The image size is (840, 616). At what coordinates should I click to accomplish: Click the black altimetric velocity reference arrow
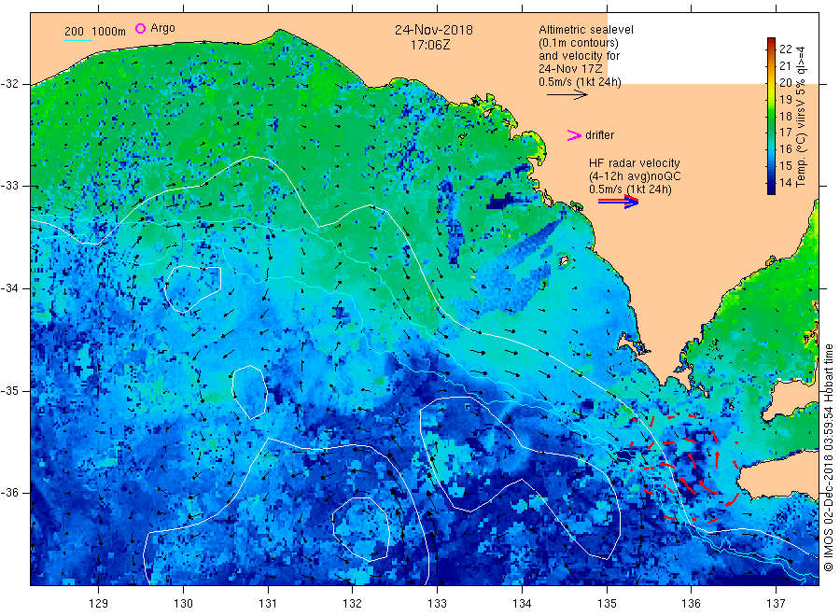click(x=567, y=95)
